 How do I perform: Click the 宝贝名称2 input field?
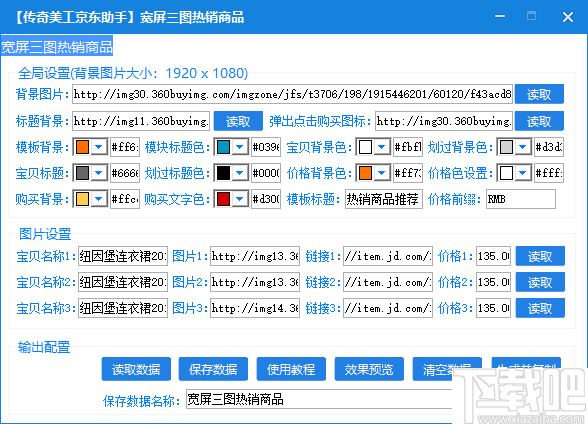tap(123, 282)
